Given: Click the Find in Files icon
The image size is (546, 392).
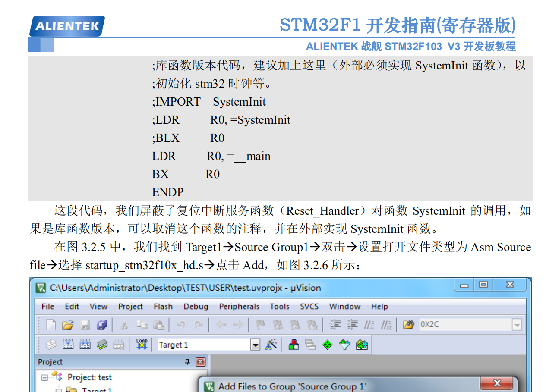Looking at the screenshot, I should coord(408,325).
